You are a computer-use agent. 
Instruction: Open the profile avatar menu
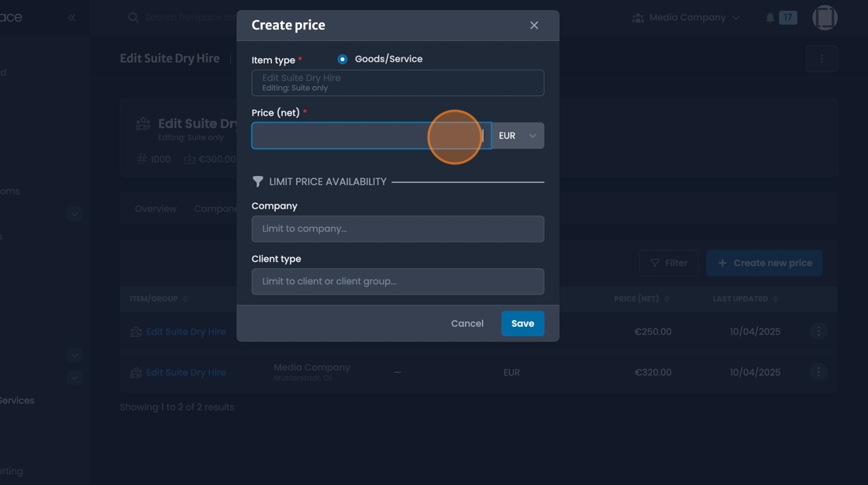(x=825, y=16)
